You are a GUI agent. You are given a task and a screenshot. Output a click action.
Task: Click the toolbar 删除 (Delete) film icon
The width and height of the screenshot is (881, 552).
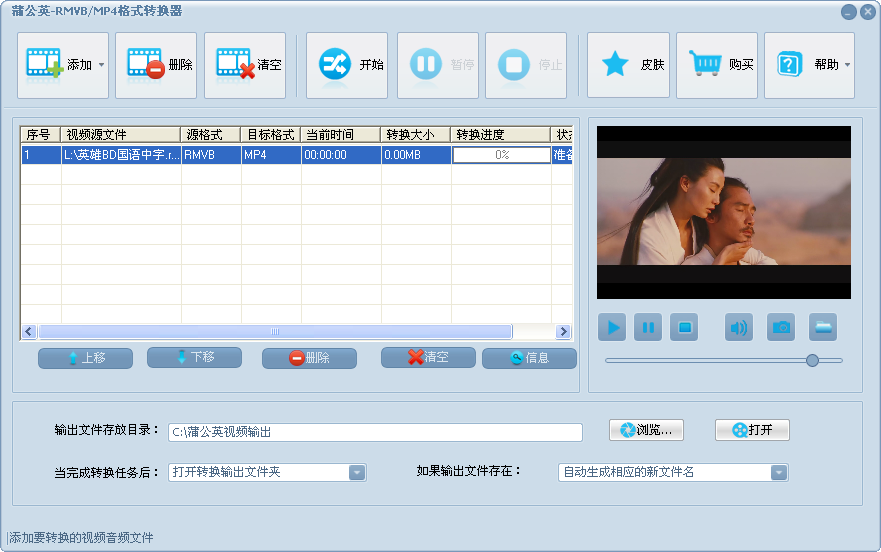(146, 64)
